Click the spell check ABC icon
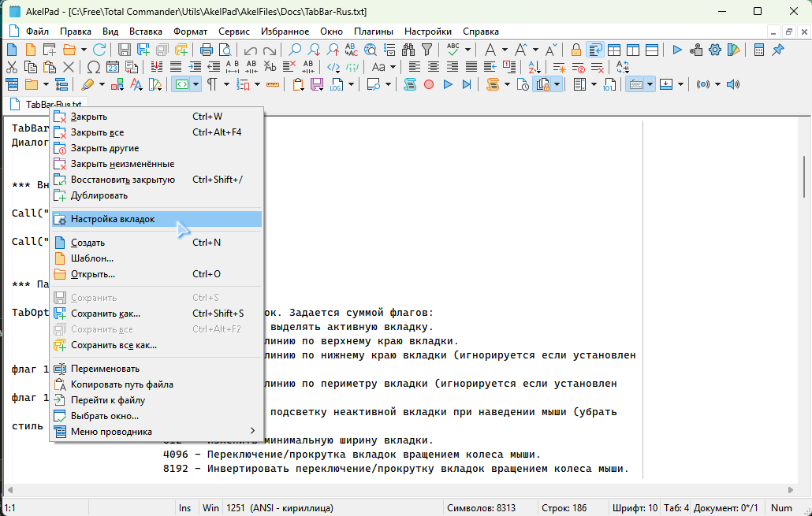Image resolution: width=812 pixels, height=516 pixels. 453,50
